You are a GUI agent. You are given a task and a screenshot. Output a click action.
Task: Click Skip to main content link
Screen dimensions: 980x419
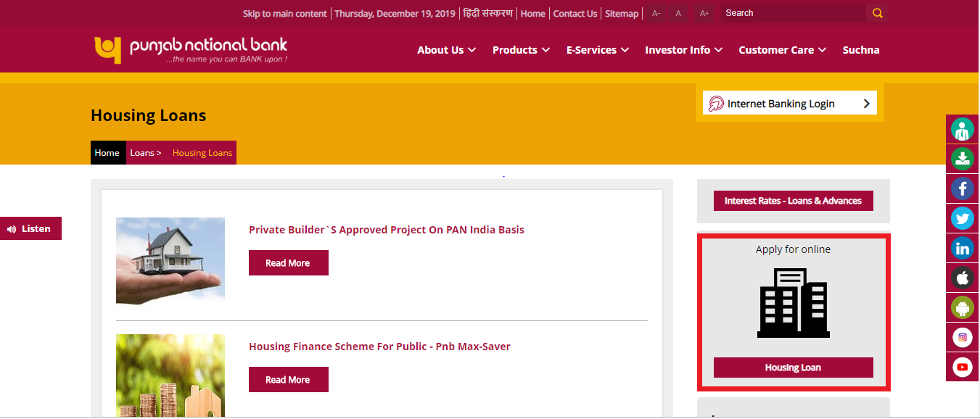pyautogui.click(x=285, y=14)
